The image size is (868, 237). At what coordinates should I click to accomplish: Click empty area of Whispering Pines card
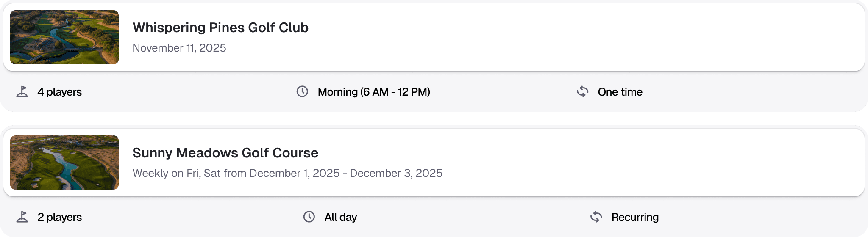[x=593, y=37]
